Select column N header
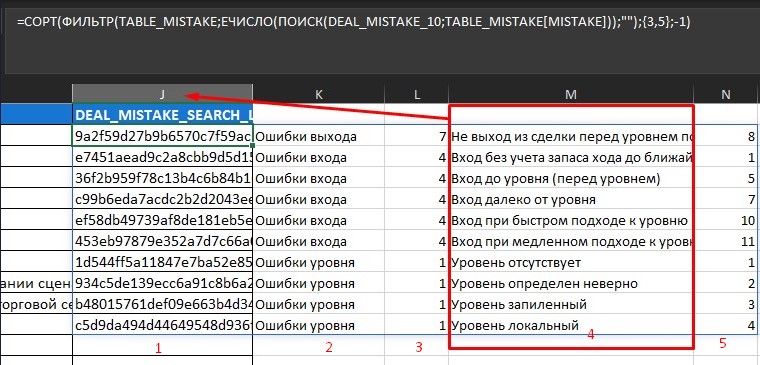The image size is (760, 365). [x=726, y=94]
